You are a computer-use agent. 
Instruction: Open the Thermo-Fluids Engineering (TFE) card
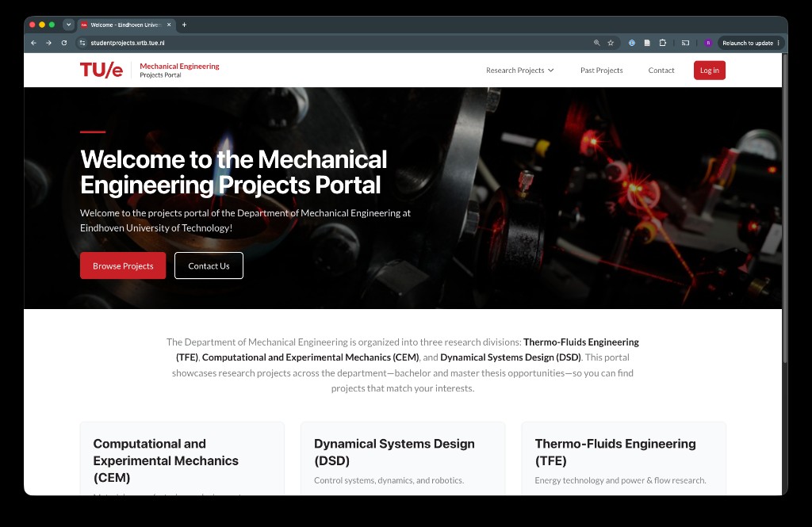point(623,459)
